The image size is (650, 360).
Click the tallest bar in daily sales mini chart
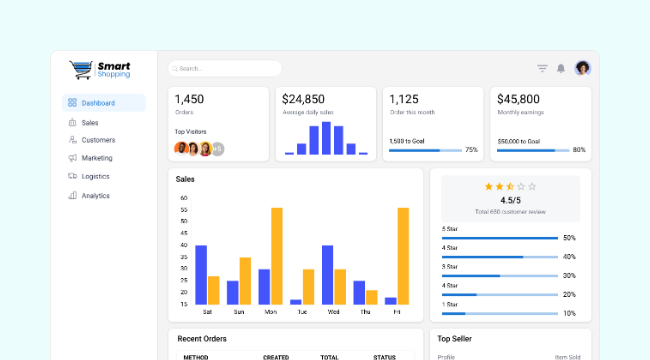(x=326, y=138)
